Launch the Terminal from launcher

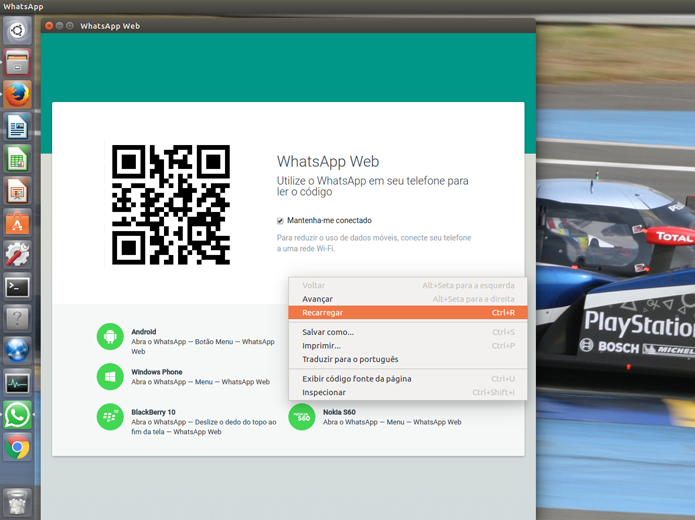[x=17, y=287]
